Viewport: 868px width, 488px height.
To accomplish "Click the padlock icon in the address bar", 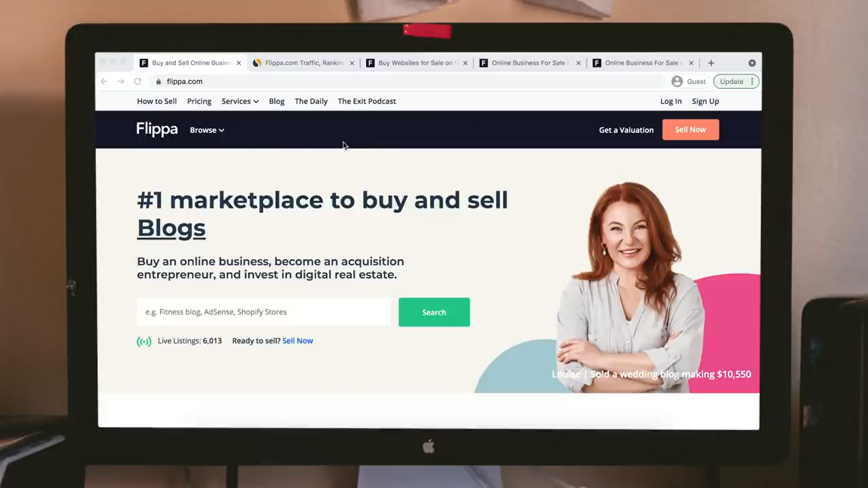I will coord(159,81).
